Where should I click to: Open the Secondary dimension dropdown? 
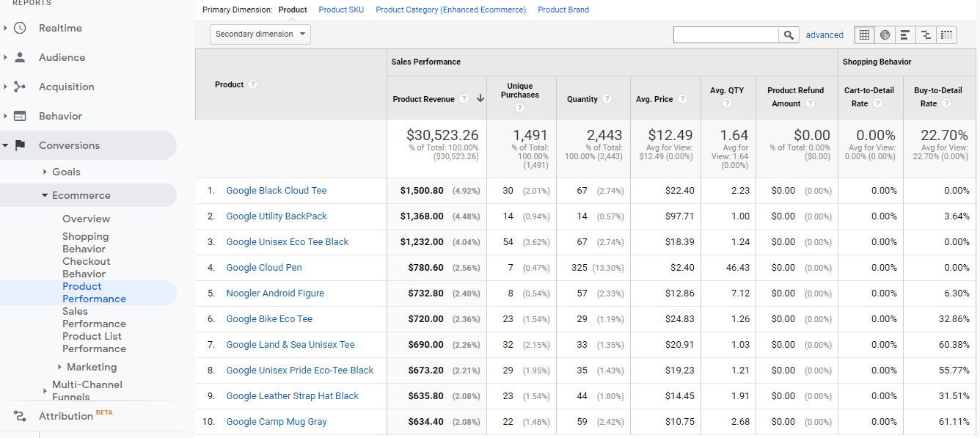point(260,34)
